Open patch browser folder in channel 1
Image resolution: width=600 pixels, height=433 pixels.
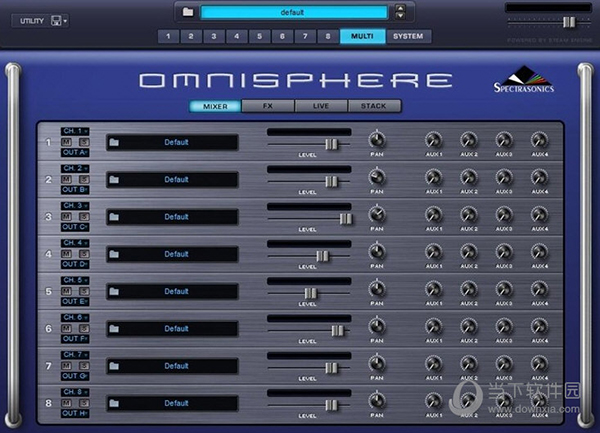[x=114, y=143]
